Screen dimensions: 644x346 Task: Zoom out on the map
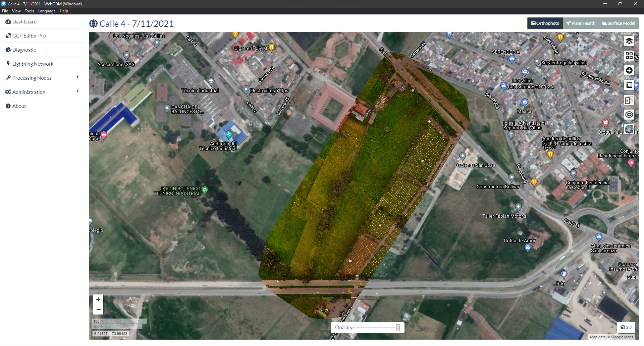98,309
